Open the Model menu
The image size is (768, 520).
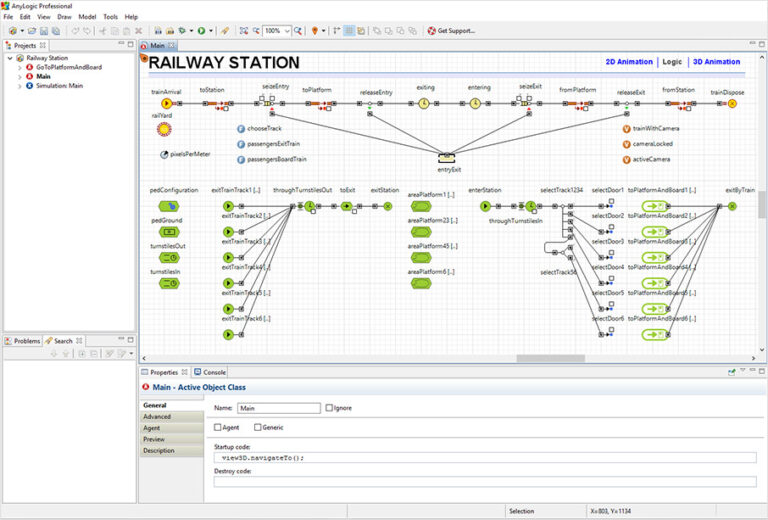(x=87, y=17)
